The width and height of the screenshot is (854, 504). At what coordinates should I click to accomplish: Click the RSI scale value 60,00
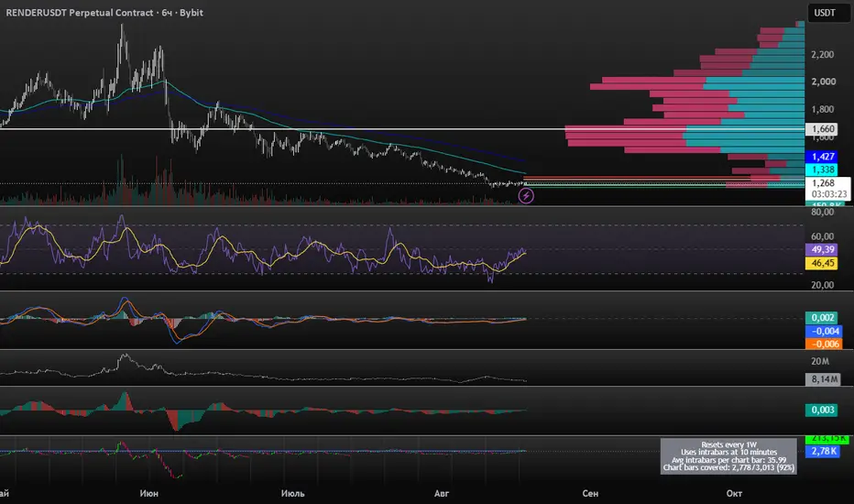click(x=823, y=236)
